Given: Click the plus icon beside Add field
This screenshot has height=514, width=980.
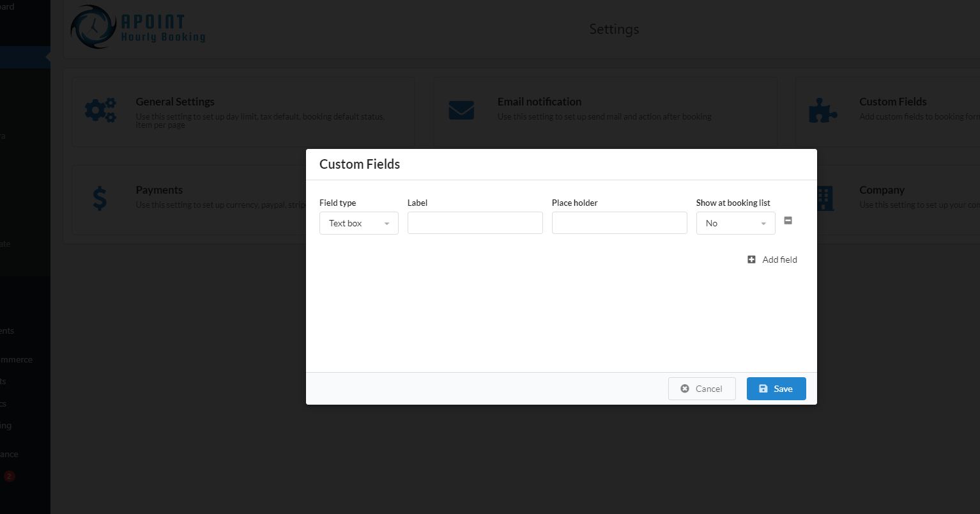Looking at the screenshot, I should point(751,260).
